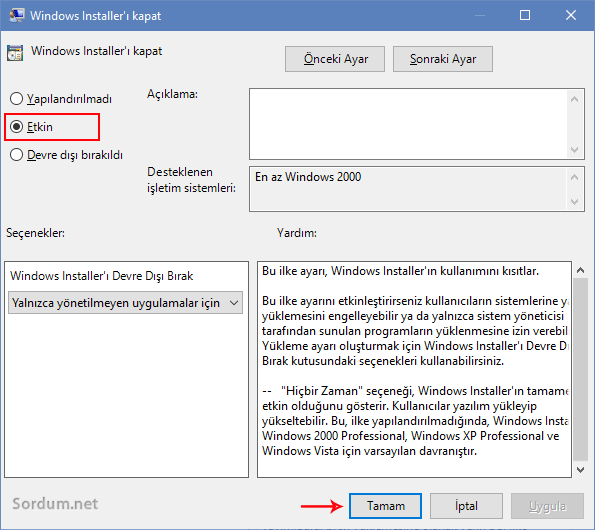
Task: Close the Windows Installer'ı kapat dialog
Action: 571,16
